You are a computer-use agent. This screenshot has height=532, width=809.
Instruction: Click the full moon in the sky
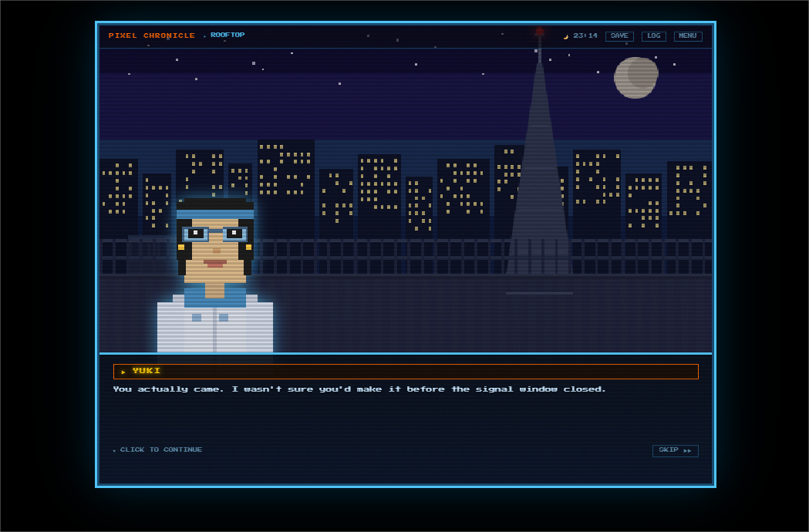(x=635, y=77)
